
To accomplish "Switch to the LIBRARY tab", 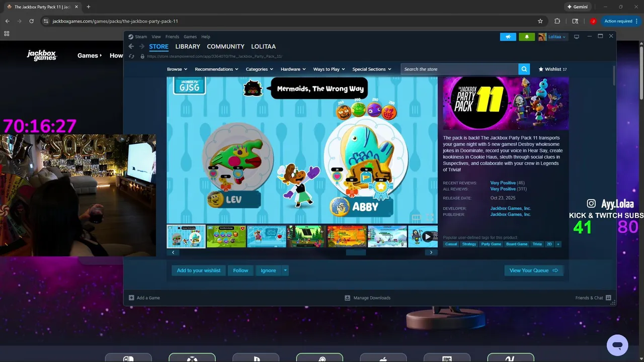I will point(188,46).
